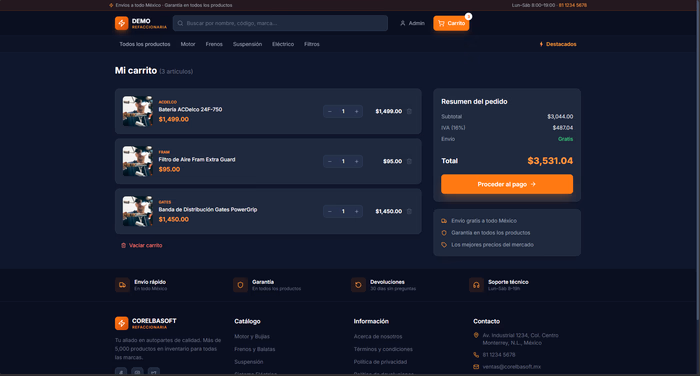Open Batería ACDelco 24F-750 product name

coord(190,109)
